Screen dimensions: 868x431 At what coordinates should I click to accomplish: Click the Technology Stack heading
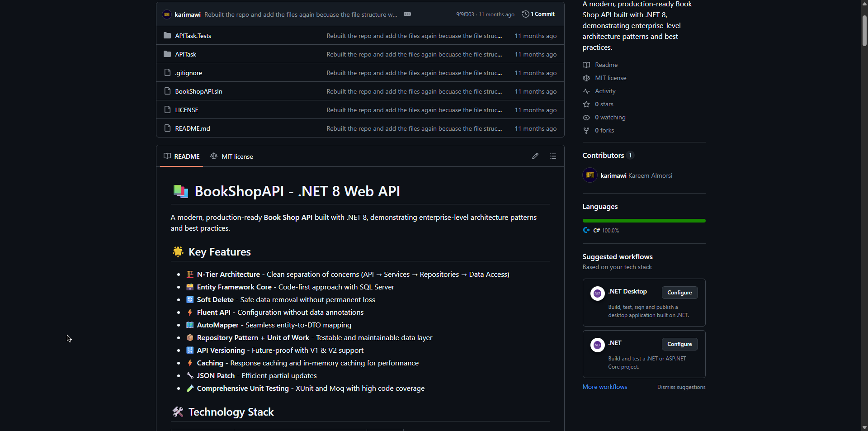(231, 412)
